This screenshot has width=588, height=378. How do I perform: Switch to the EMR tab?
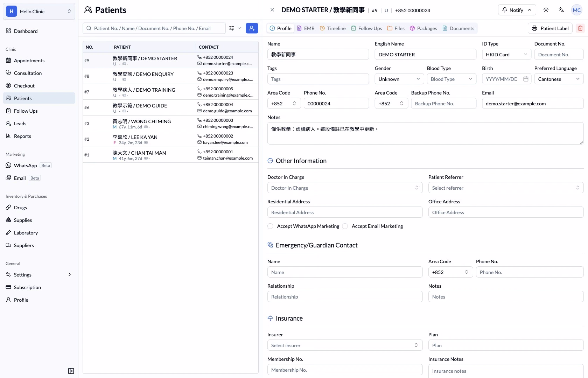tap(306, 28)
